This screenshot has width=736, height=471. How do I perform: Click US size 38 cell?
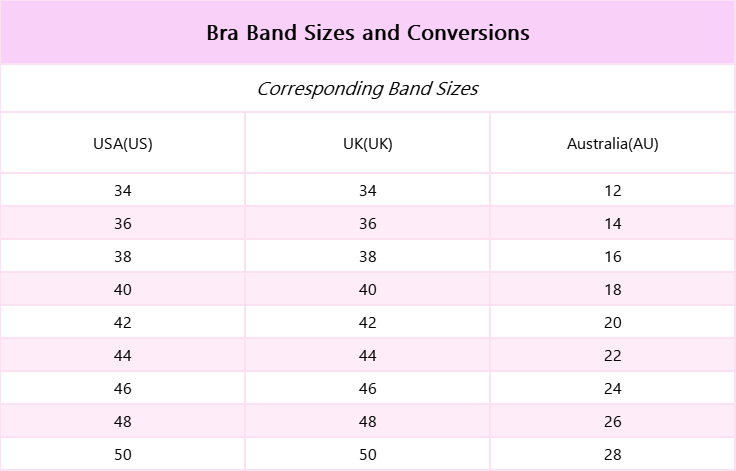tap(123, 257)
